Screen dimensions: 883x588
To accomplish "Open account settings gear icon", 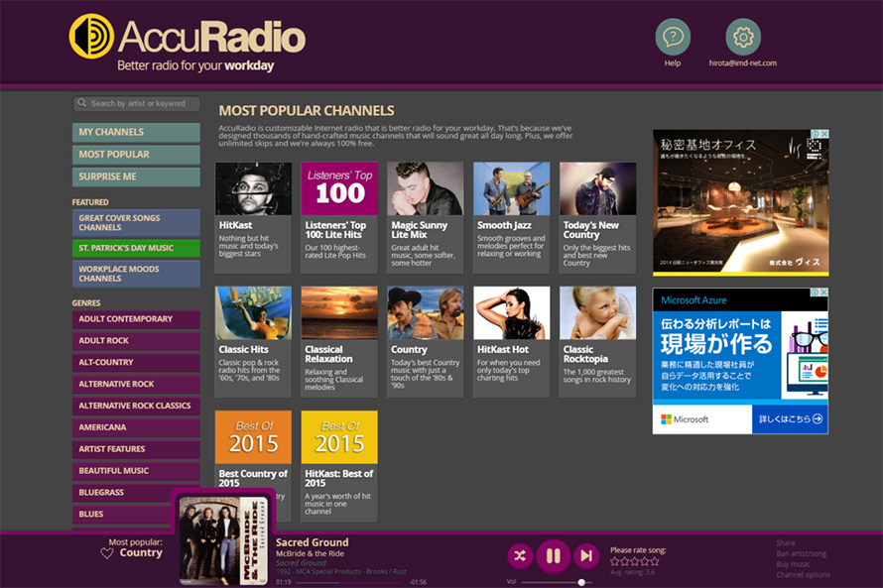I will (743, 37).
